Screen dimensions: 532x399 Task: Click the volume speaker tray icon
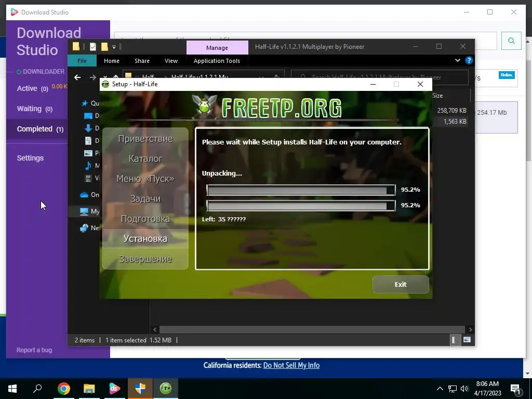464,389
